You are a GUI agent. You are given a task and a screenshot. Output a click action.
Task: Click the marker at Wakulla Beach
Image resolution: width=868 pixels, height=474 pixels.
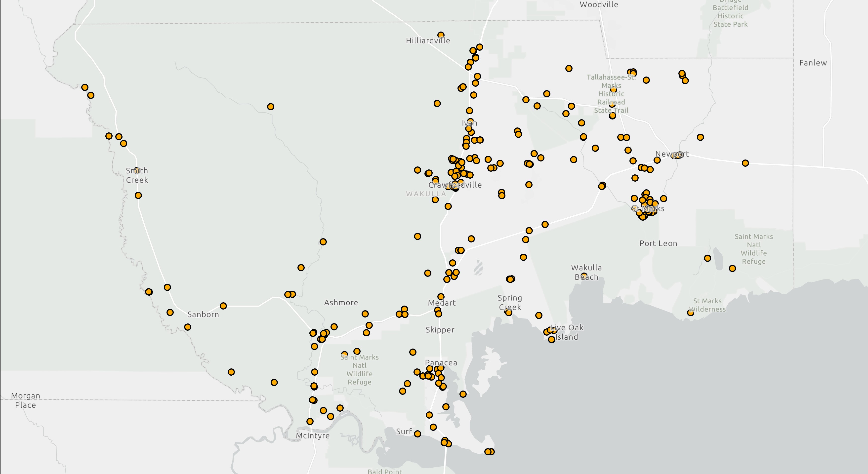click(x=584, y=276)
